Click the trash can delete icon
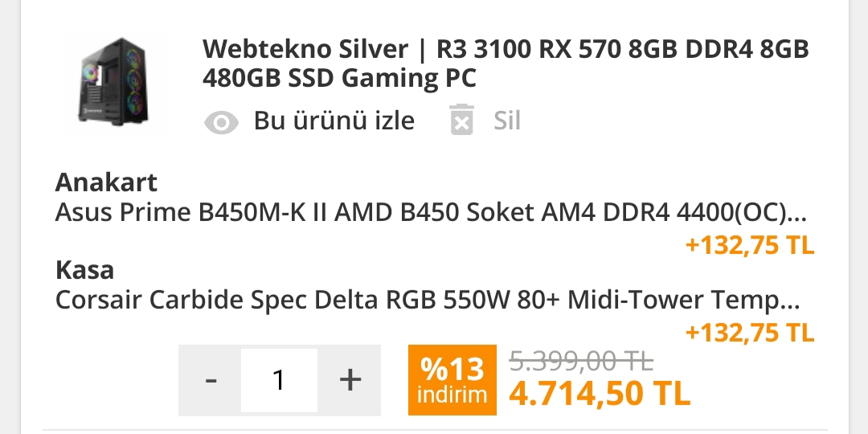 [461, 121]
